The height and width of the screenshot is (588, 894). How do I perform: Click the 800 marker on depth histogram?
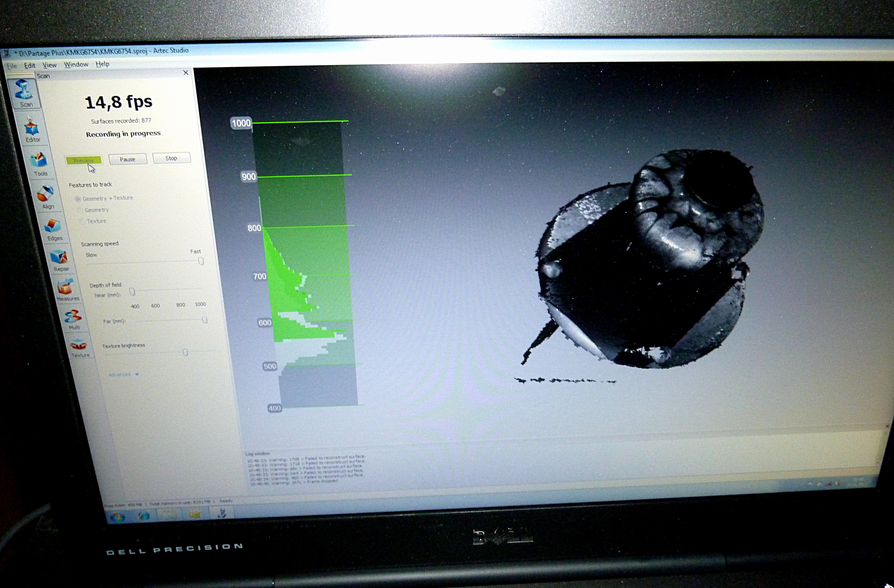tap(254, 228)
